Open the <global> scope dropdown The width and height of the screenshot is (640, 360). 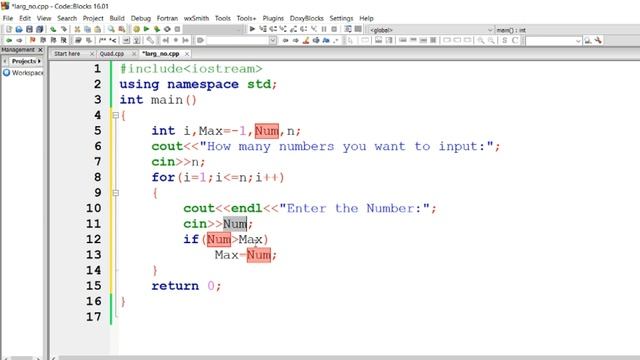pyautogui.click(x=431, y=30)
